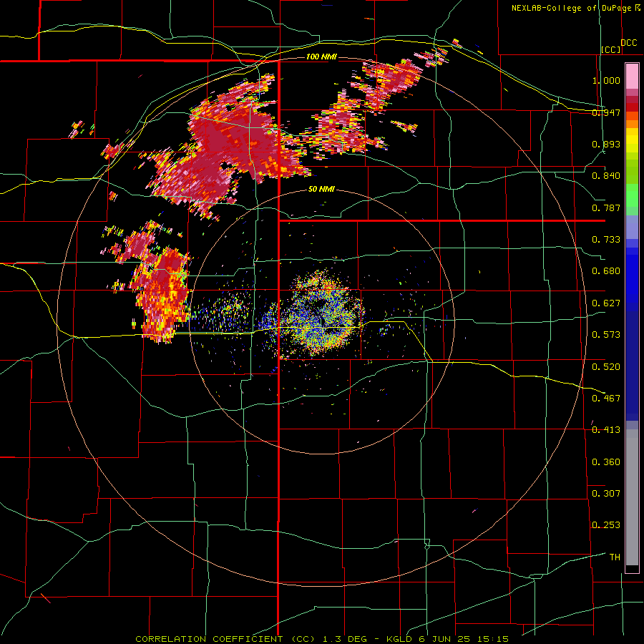
Task: Pick the bright green segment of the color bar
Action: pos(632,195)
